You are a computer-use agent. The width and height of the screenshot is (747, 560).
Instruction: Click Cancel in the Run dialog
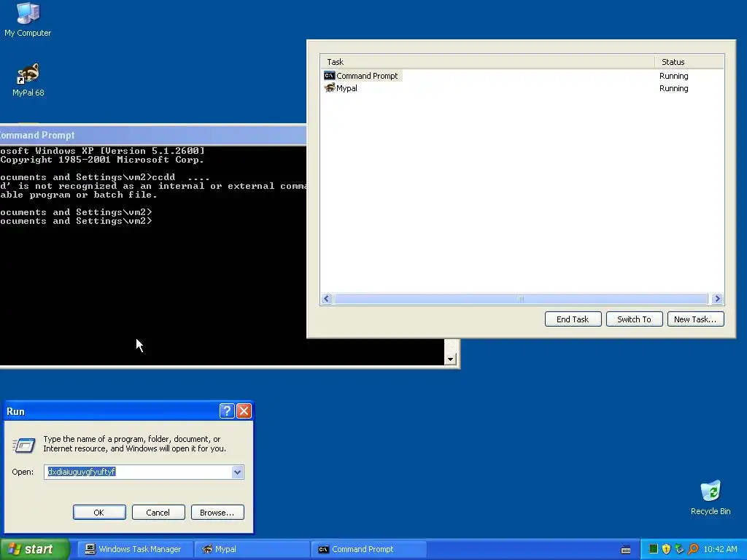158,513
